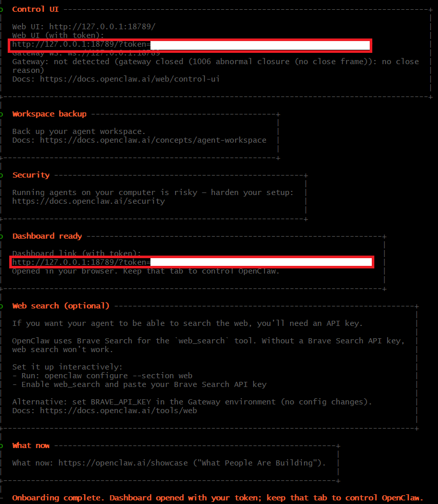Screen dimensions: 438x504
Task: Click 'Back up your agent workspace.' text
Action: point(79,131)
